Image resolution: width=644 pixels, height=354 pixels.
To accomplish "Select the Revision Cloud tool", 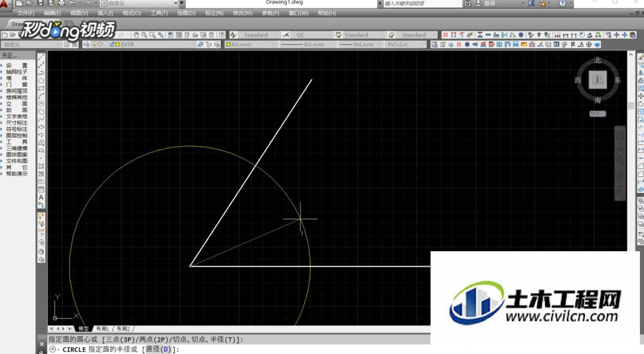I will (41, 112).
